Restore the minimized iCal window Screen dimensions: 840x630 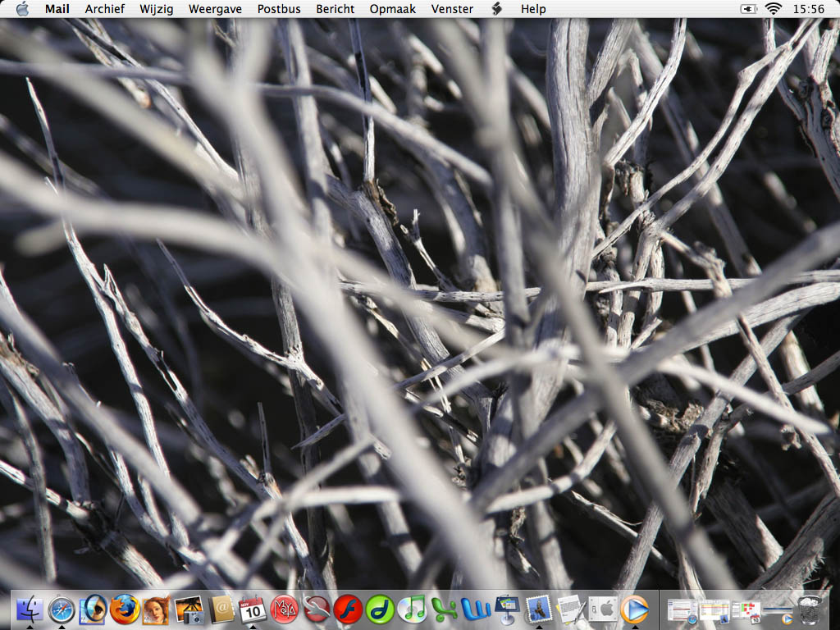coord(746,612)
